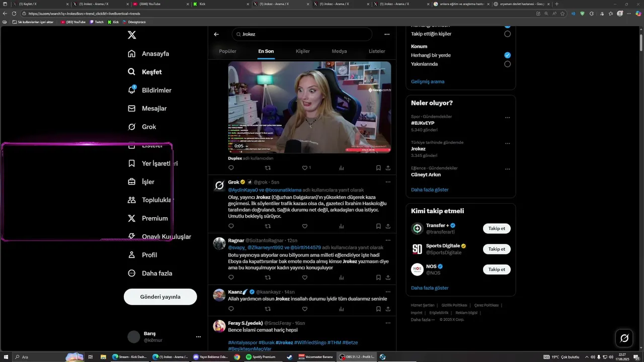Open floating Grok button at bottom right
This screenshot has width=644, height=362.
pyautogui.click(x=624, y=338)
